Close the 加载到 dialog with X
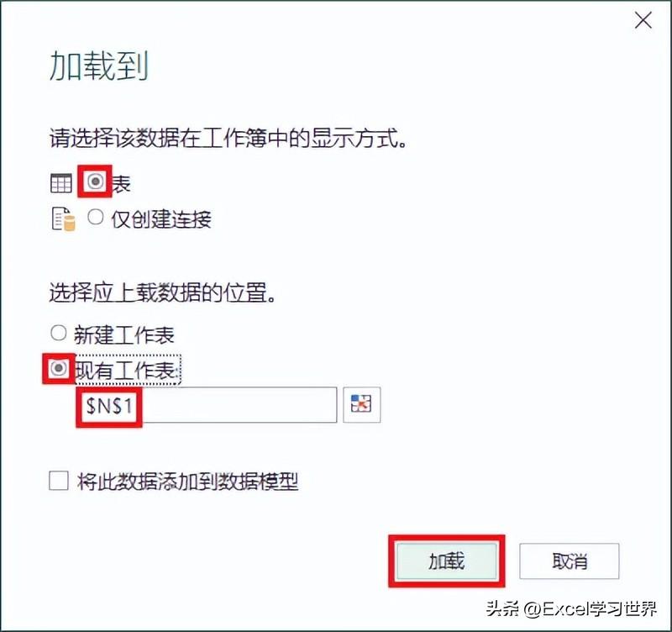 pyautogui.click(x=643, y=20)
